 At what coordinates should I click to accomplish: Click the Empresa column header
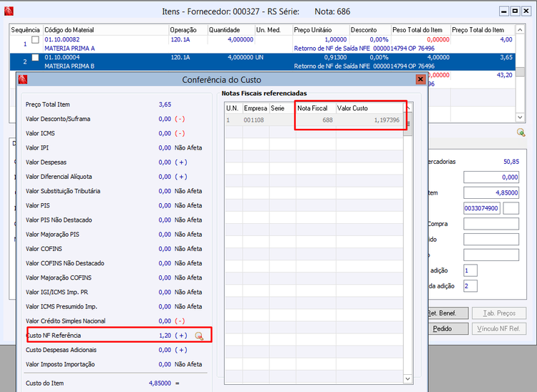[255, 107]
